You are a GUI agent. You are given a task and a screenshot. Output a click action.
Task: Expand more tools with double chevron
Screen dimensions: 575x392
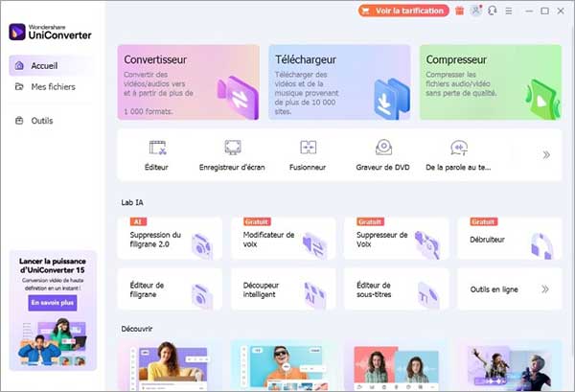tap(546, 154)
